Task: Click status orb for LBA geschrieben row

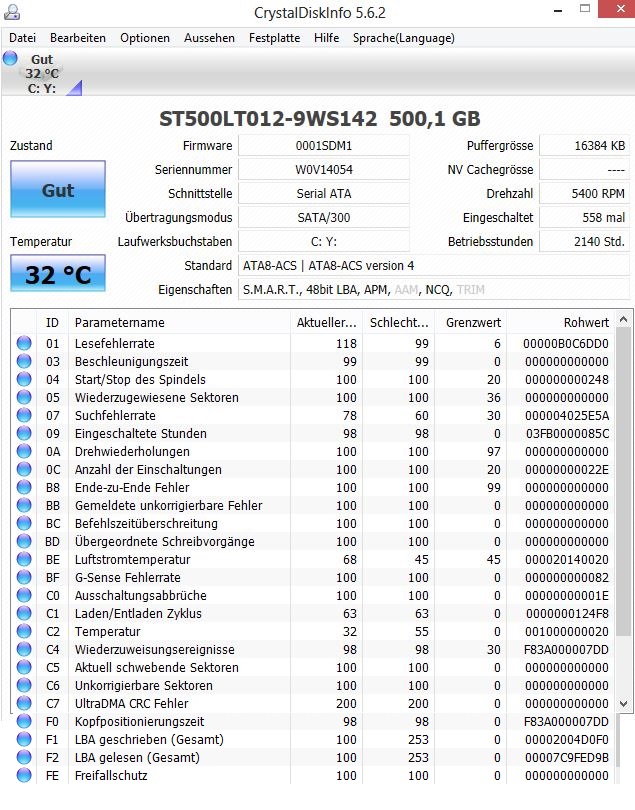Action: tap(24, 739)
